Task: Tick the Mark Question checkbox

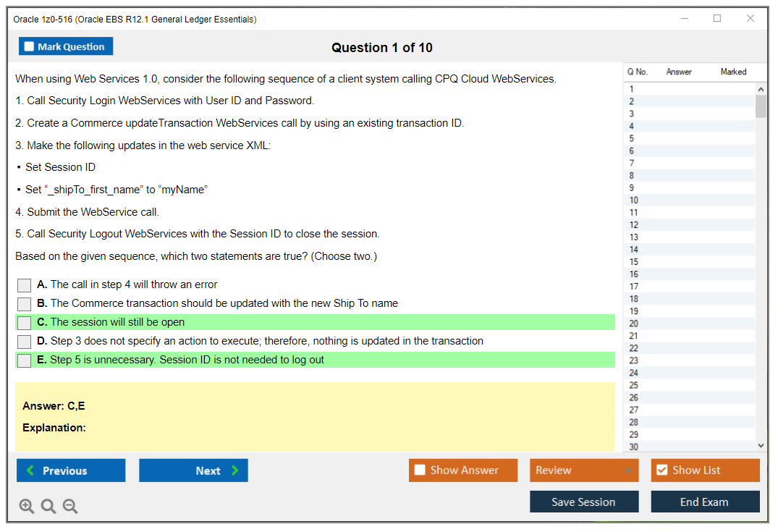Action: click(30, 47)
